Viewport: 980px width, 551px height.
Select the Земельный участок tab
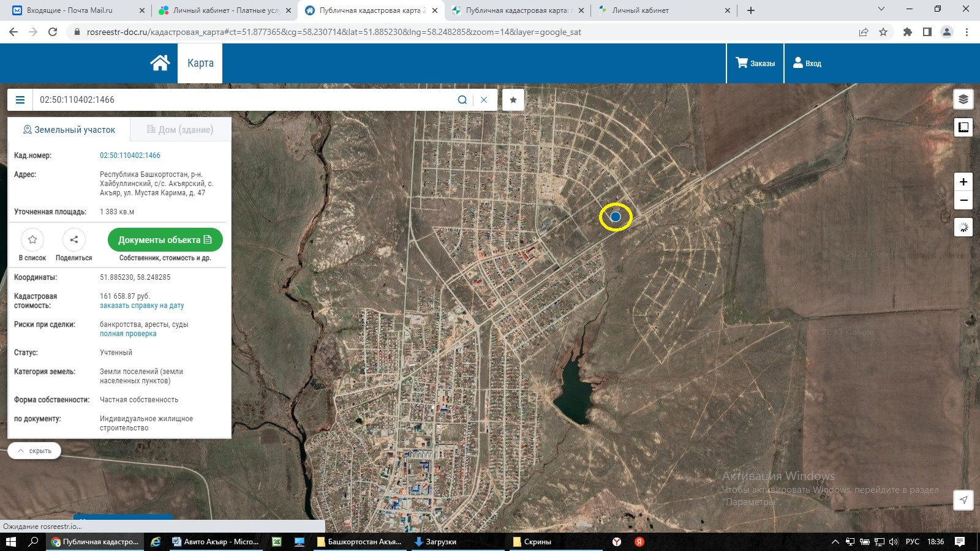69,130
